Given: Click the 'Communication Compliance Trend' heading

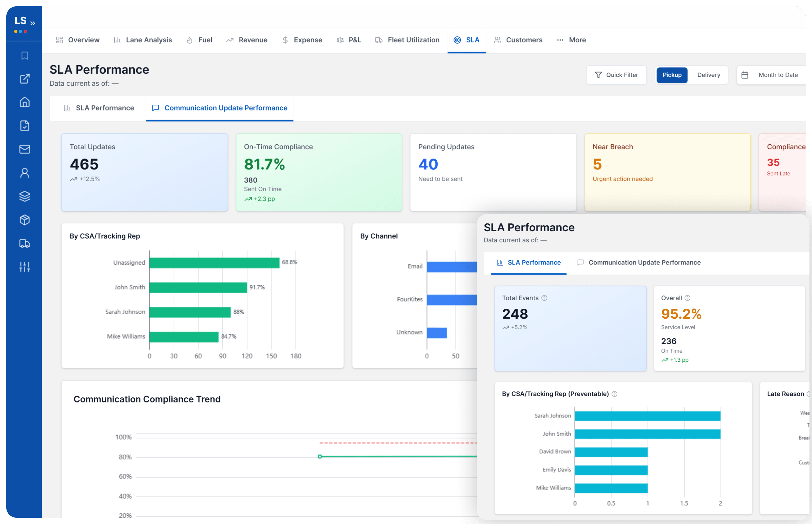Looking at the screenshot, I should [147, 399].
